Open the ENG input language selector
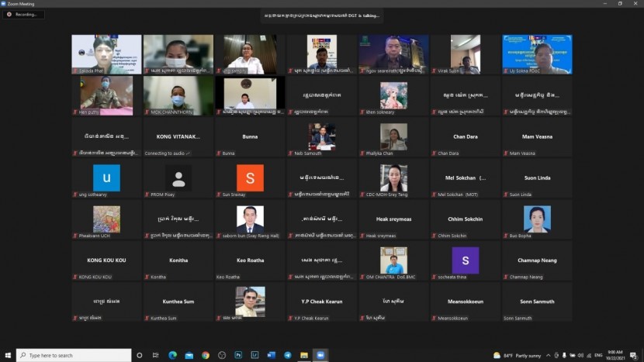The image size is (644, 362). (x=597, y=355)
